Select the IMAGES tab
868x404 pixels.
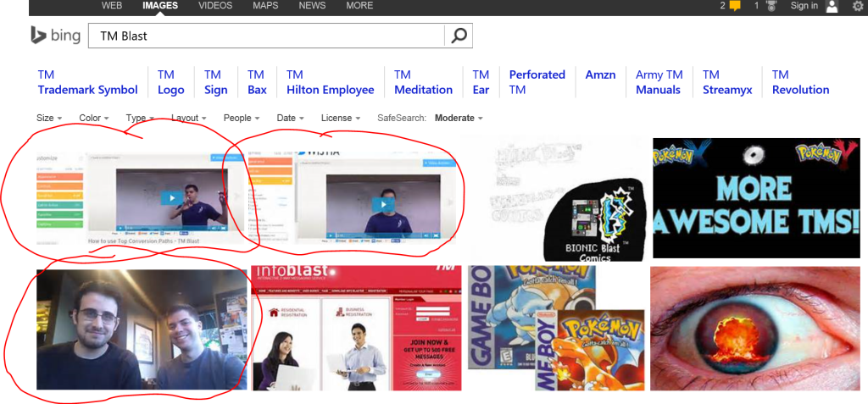[x=160, y=6]
